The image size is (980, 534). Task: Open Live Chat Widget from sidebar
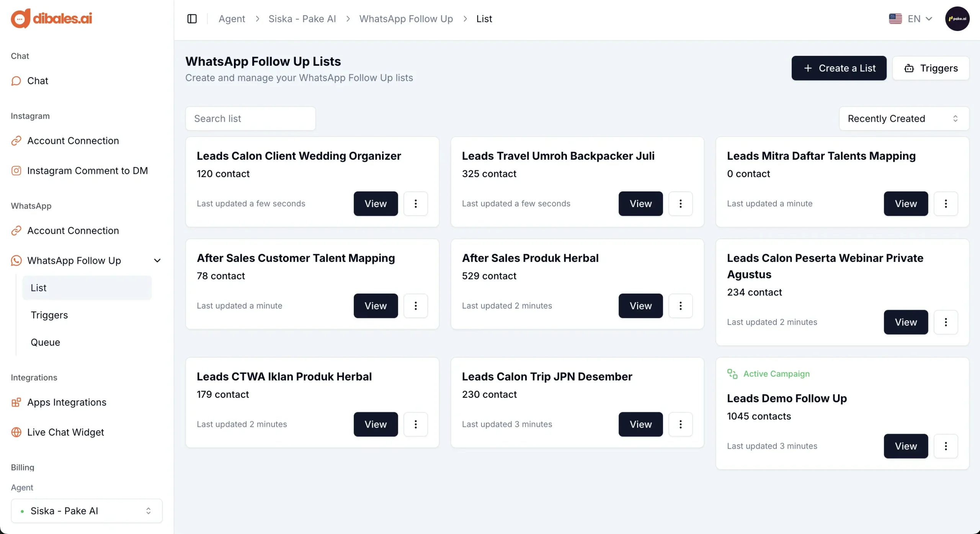pos(65,432)
